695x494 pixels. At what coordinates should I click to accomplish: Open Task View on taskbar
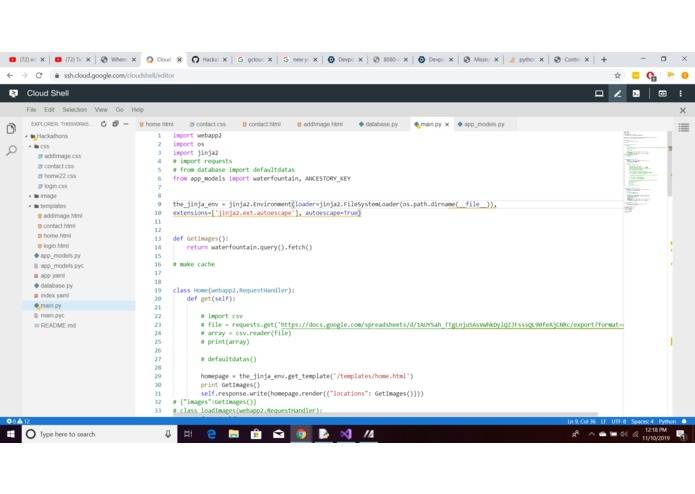188,434
